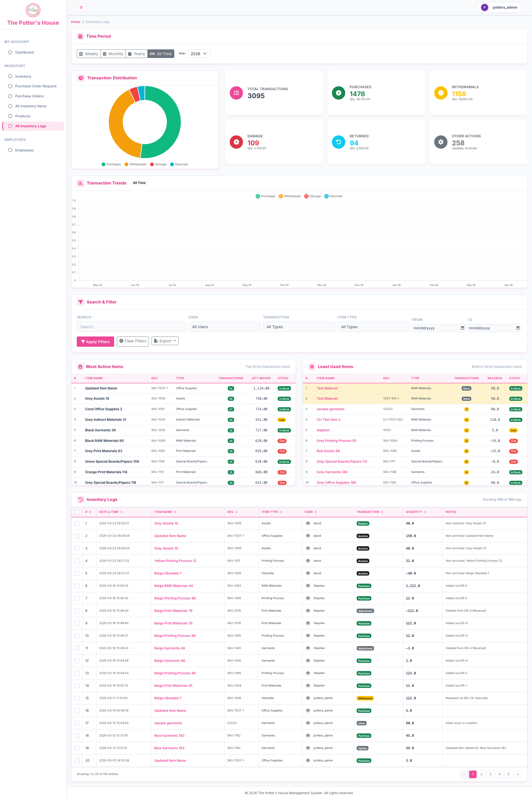532x800 pixels.
Task: Tick checkbox for Beige Obsolete 7 row 5
Action: [x=77, y=573]
